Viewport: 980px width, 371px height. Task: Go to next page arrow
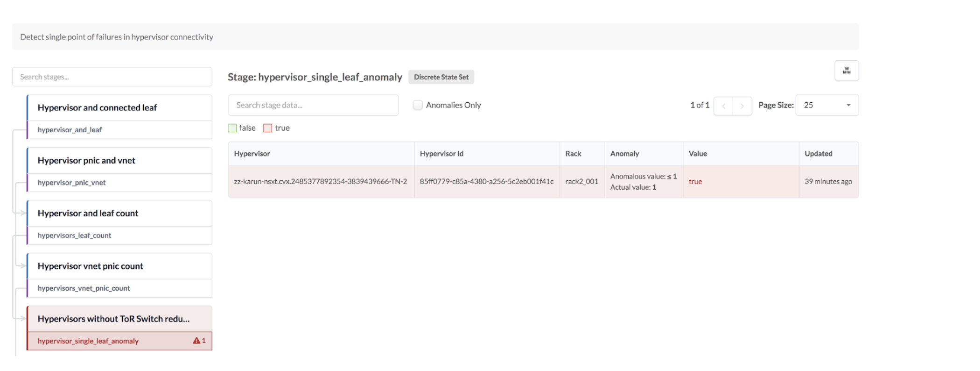point(742,106)
